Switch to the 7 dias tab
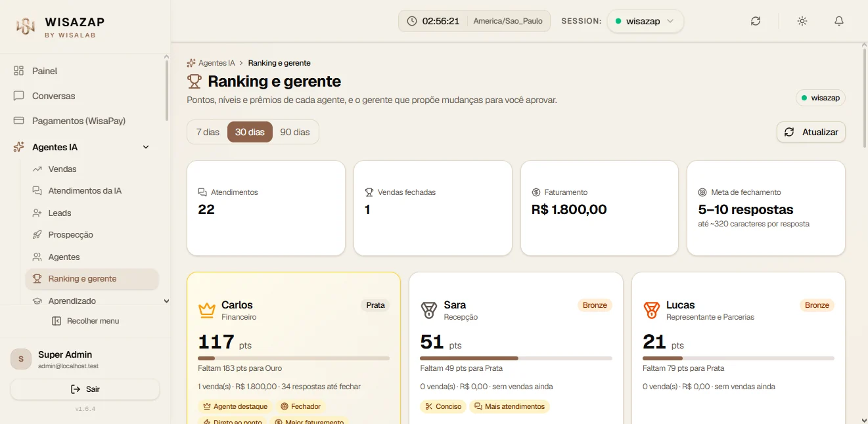This screenshot has height=424, width=868. (x=208, y=132)
